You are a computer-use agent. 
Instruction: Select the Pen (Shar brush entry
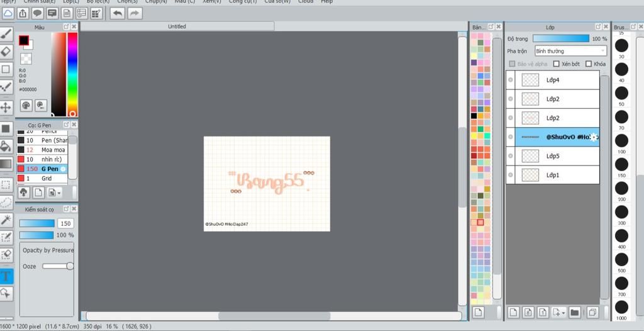click(42, 140)
